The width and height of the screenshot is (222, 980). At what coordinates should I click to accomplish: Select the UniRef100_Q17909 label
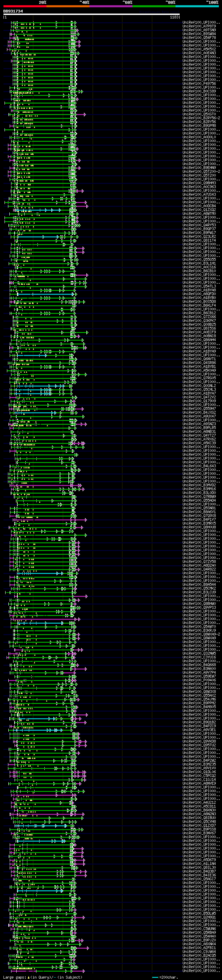click(199, 401)
